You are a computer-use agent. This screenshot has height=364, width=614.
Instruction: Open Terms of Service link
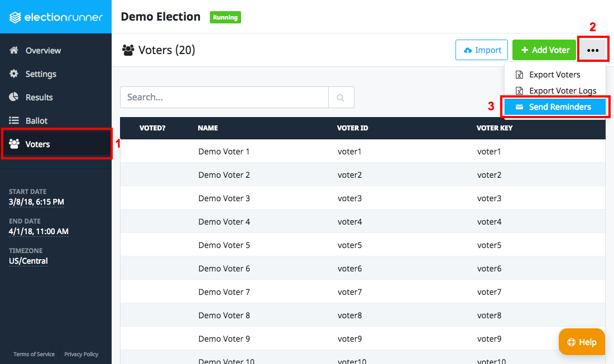pos(34,354)
